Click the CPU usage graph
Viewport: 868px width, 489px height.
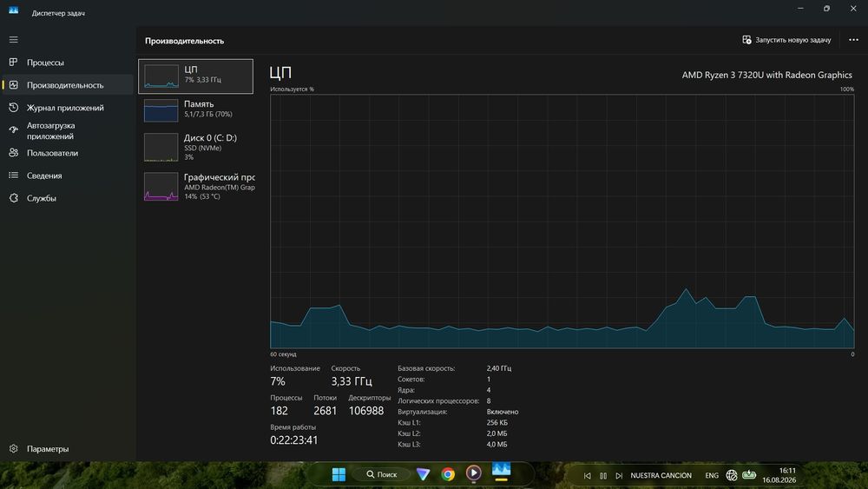(562, 221)
